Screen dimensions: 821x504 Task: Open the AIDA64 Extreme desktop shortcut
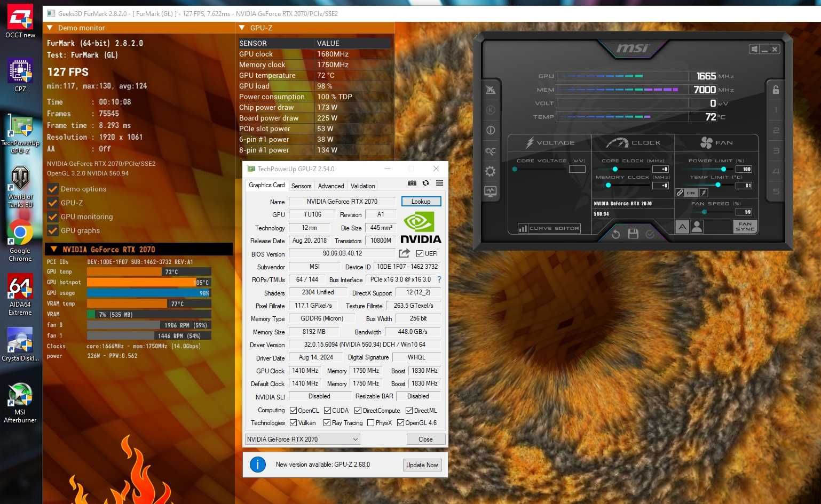point(20,294)
